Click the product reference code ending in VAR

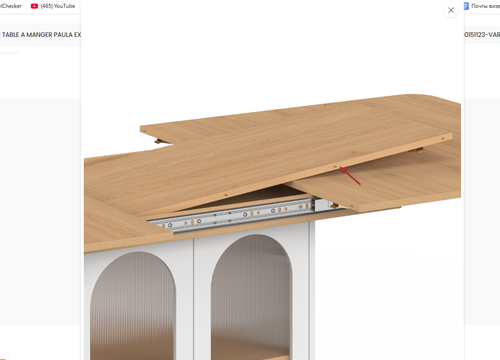pos(482,35)
